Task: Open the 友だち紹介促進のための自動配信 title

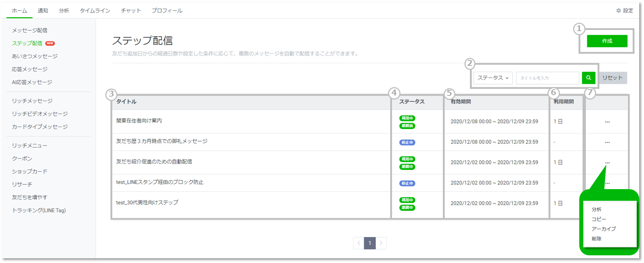Action: coord(154,162)
